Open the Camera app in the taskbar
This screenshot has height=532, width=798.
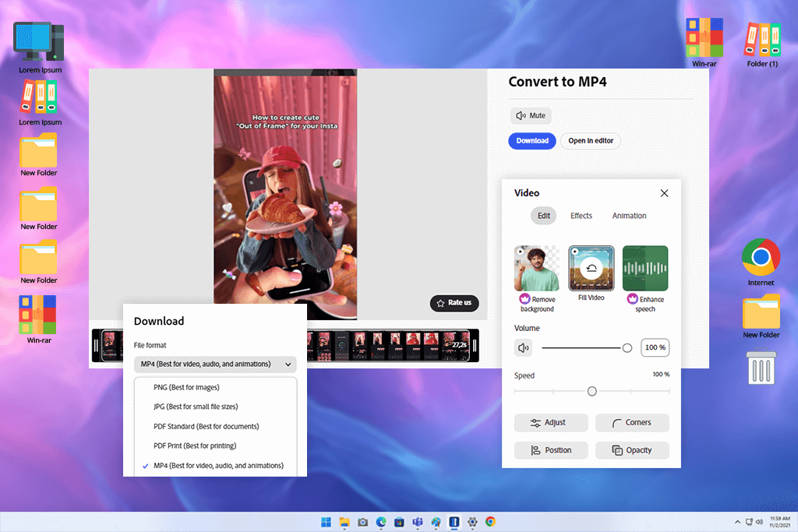point(362,522)
